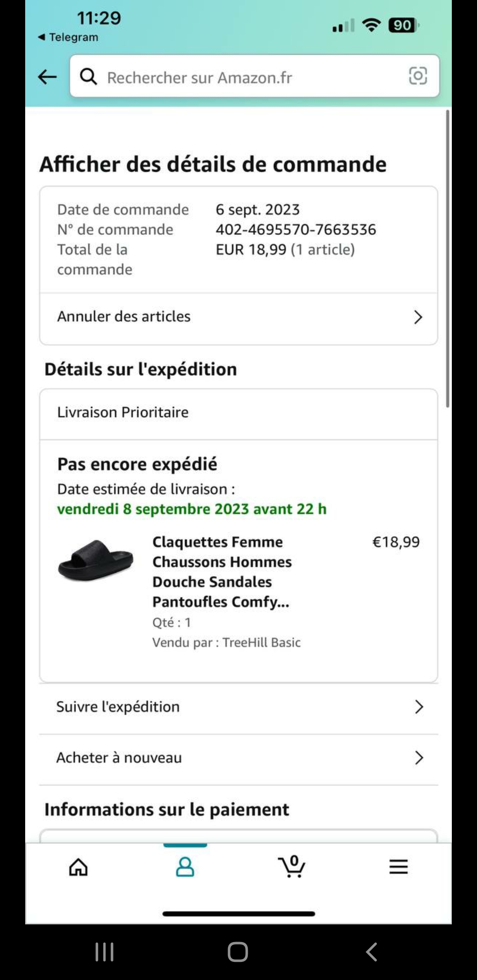The image size is (477, 980).
Task: Tap the back arrow beside search bar
Action: [47, 77]
